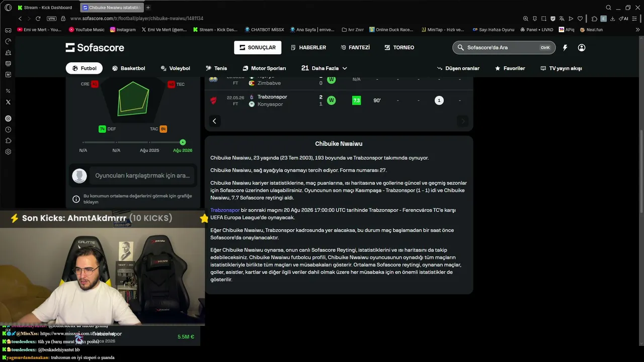
Task: Open the easy setup sliders icon
Action: 635,19
